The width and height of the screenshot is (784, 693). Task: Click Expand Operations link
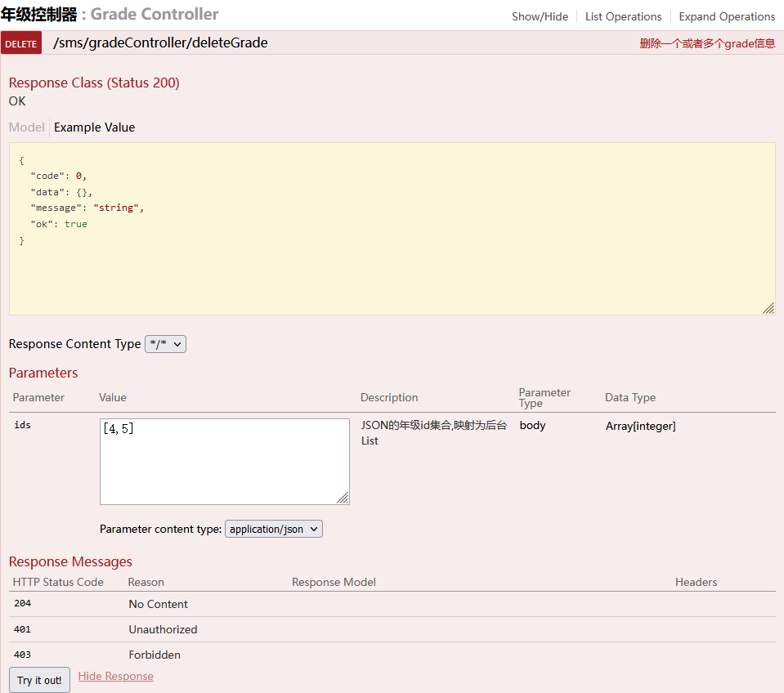click(727, 16)
